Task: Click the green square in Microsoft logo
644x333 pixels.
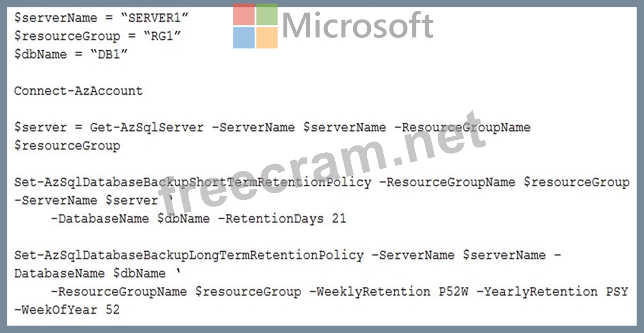Action: pos(267,15)
